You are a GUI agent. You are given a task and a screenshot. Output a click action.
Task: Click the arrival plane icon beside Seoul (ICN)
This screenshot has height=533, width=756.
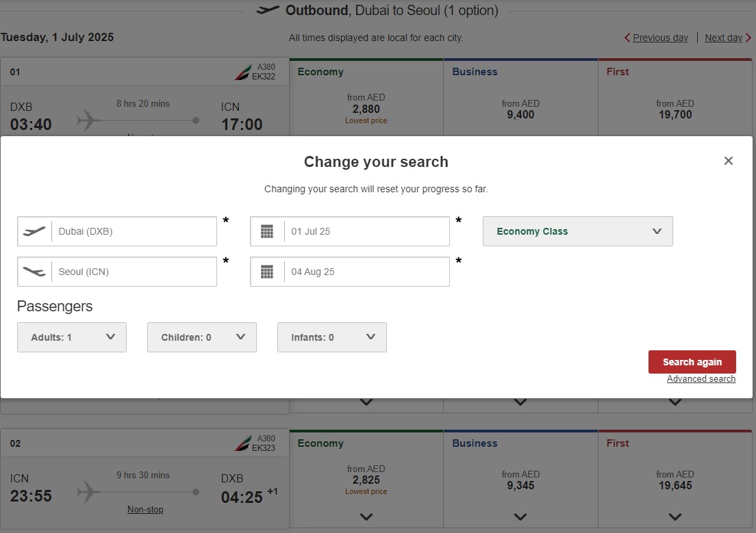tap(34, 272)
